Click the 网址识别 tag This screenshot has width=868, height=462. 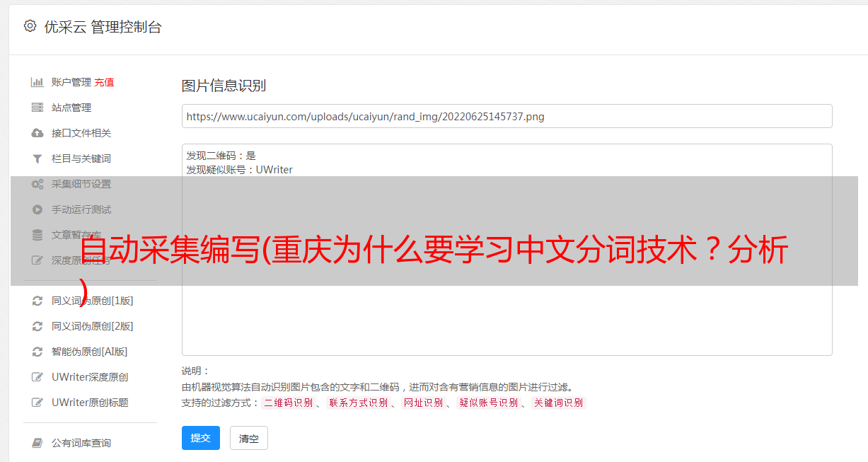click(x=423, y=403)
